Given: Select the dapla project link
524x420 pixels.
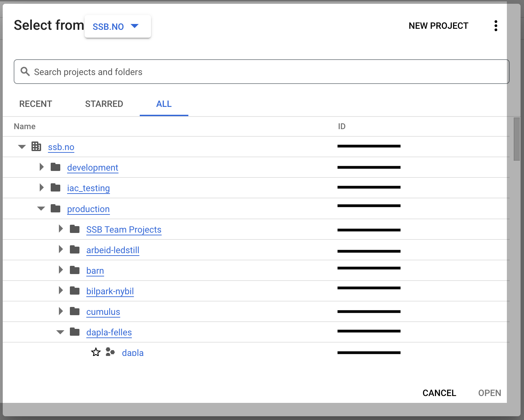Looking at the screenshot, I should click(133, 353).
